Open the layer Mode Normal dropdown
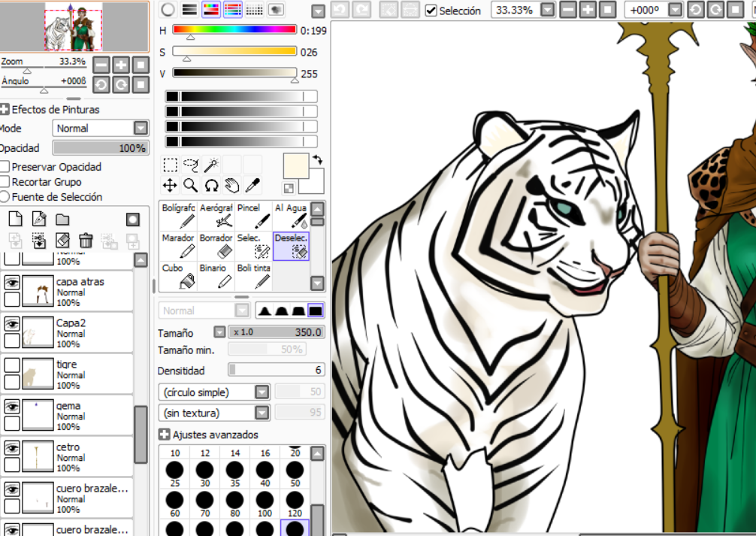This screenshot has height=536, width=756. (x=140, y=129)
